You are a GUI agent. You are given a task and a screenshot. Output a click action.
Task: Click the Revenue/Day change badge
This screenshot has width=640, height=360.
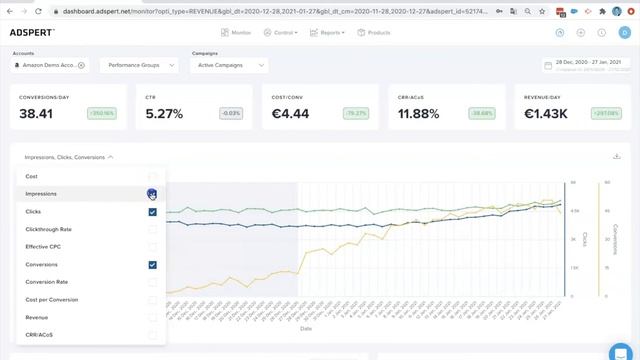[x=606, y=113]
